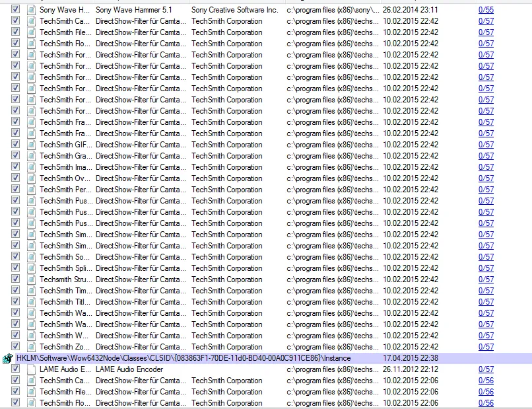The image size is (532, 409).
Task: Disable the LAME Audio Encoder entry checkbox
Action: click(x=15, y=369)
